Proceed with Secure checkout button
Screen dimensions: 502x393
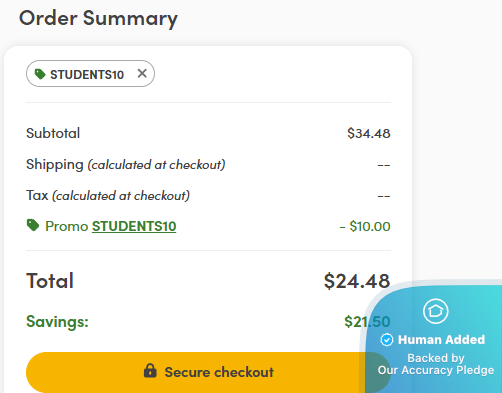pos(208,372)
